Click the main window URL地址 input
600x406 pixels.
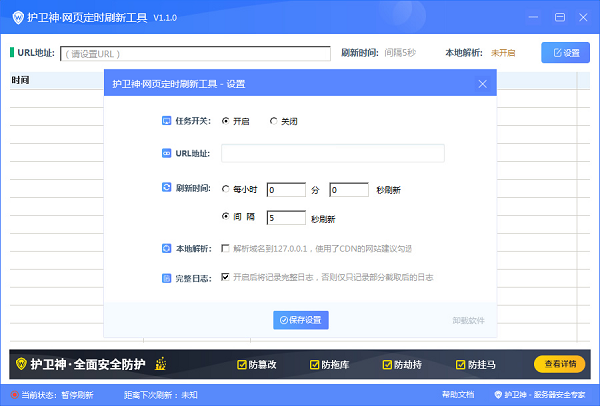(x=195, y=54)
